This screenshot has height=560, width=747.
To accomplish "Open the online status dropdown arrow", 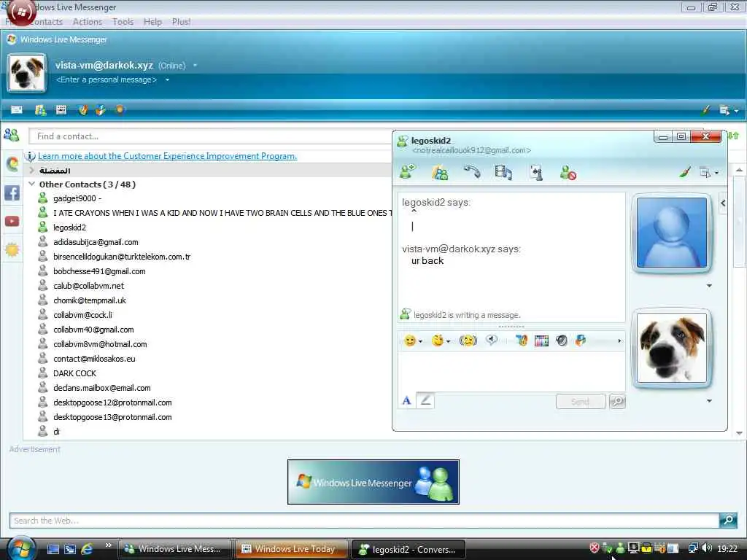I will (195, 65).
